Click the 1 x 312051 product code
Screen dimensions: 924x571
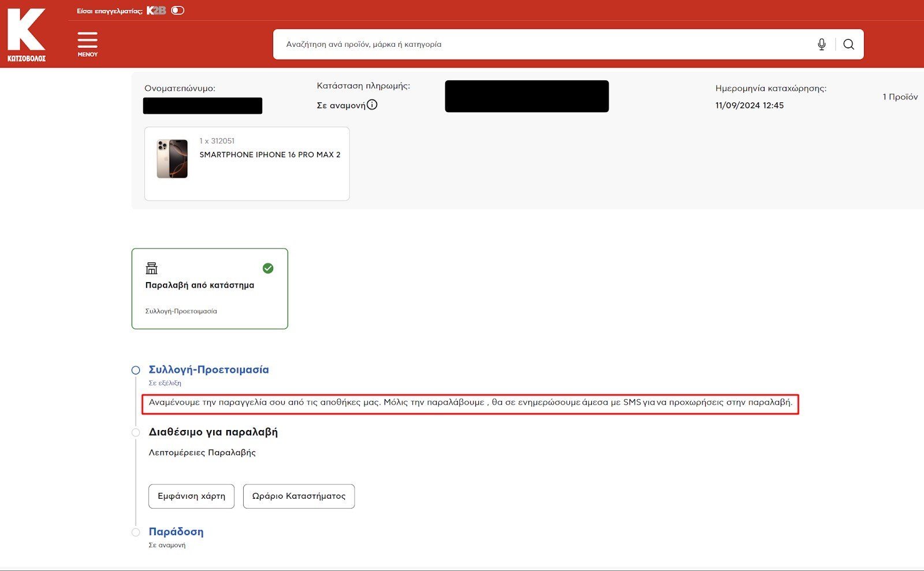tap(217, 141)
